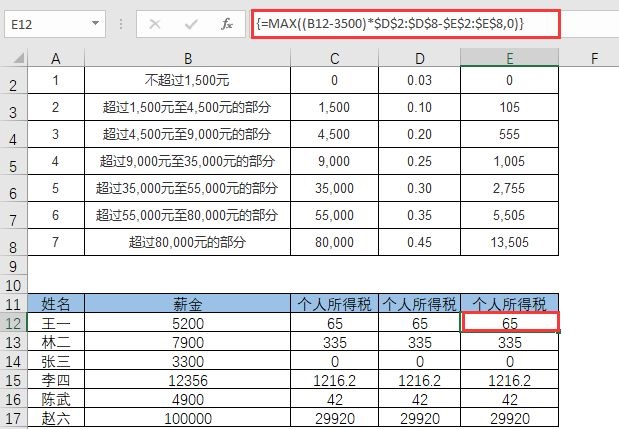Click cell containing 4,500 in column C
This screenshot has width=619, height=429.
click(x=334, y=134)
